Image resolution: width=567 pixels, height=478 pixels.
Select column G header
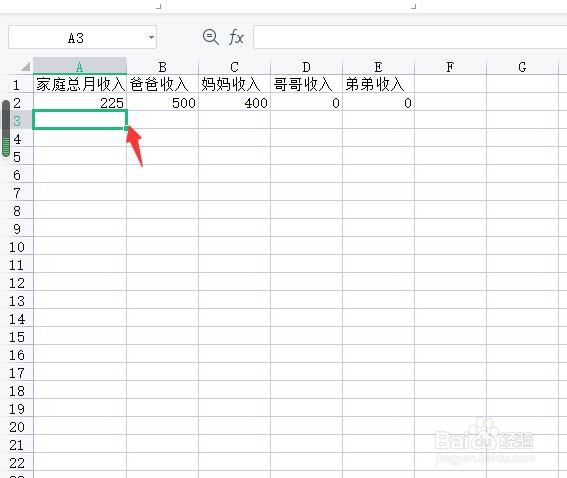522,66
